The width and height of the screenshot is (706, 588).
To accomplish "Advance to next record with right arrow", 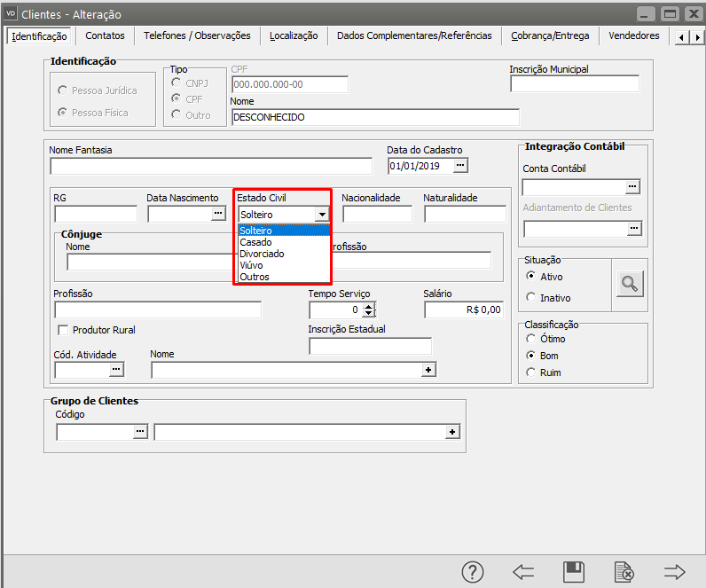I will pos(675,572).
